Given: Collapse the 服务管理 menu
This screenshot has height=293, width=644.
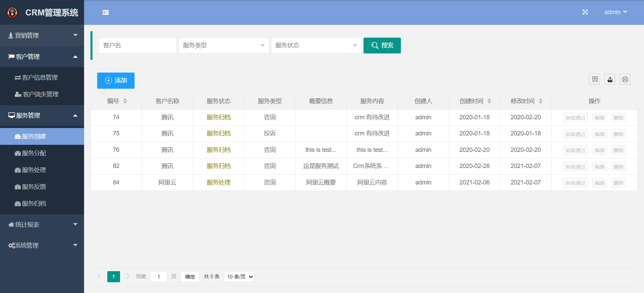Looking at the screenshot, I should (42, 115).
